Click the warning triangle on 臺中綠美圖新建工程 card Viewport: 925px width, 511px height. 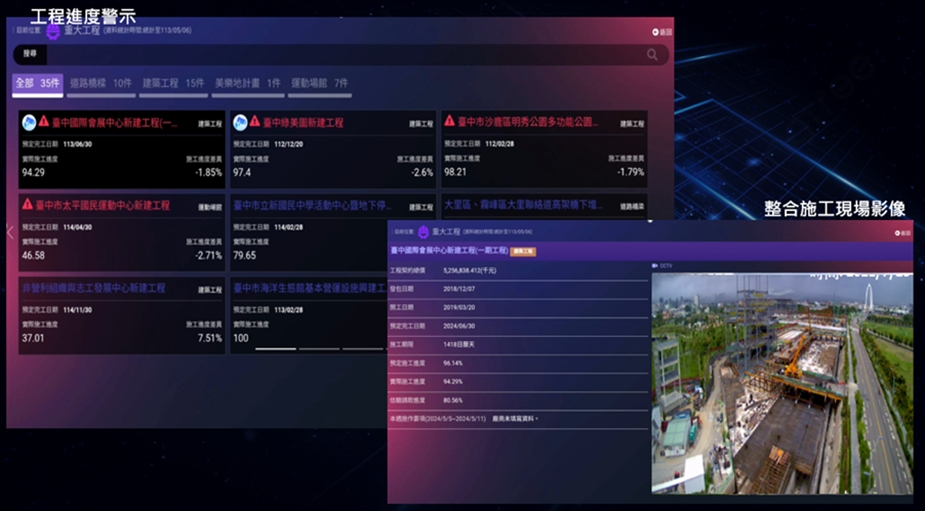pos(255,121)
